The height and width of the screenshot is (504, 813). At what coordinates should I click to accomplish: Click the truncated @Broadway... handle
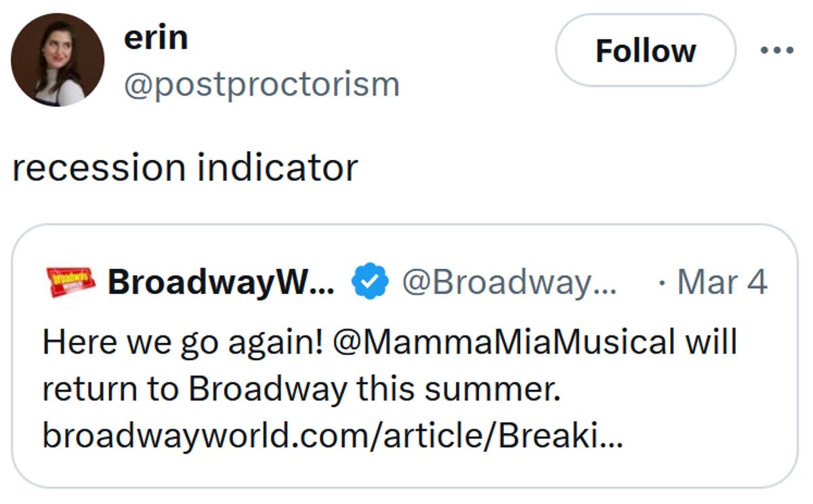pos(509,282)
